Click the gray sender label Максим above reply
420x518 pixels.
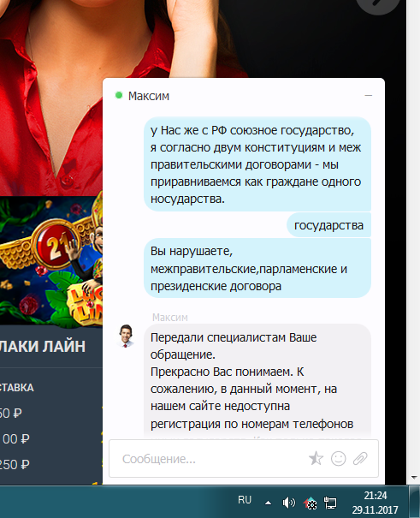(170, 318)
